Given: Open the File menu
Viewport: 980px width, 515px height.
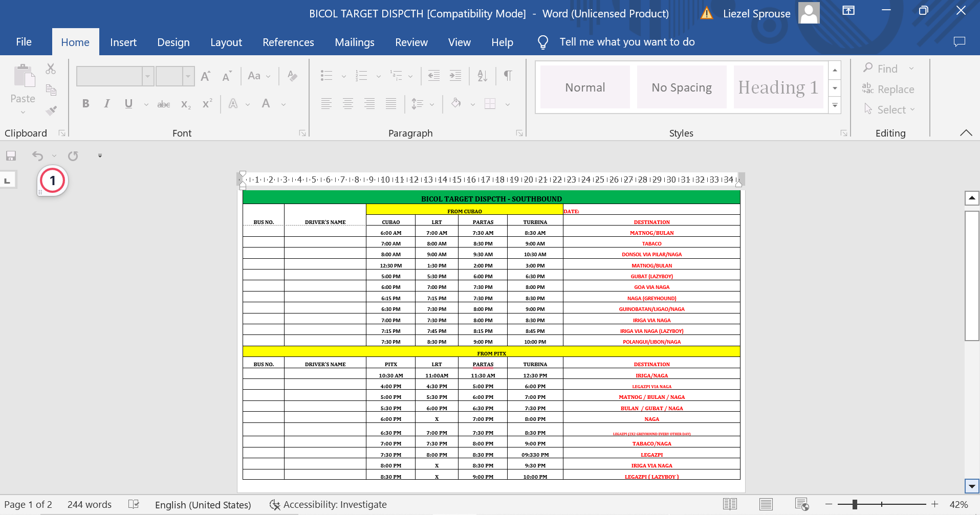Looking at the screenshot, I should click(x=24, y=42).
